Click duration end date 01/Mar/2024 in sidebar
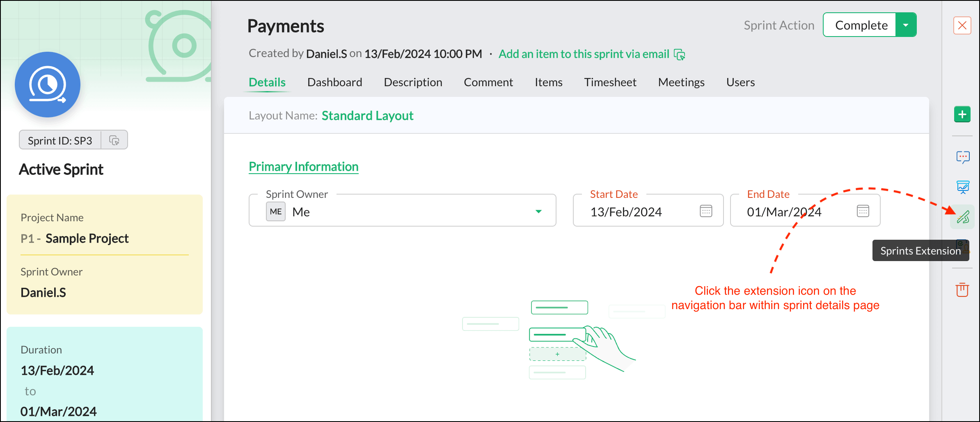Image resolution: width=980 pixels, height=422 pixels. [x=59, y=411]
